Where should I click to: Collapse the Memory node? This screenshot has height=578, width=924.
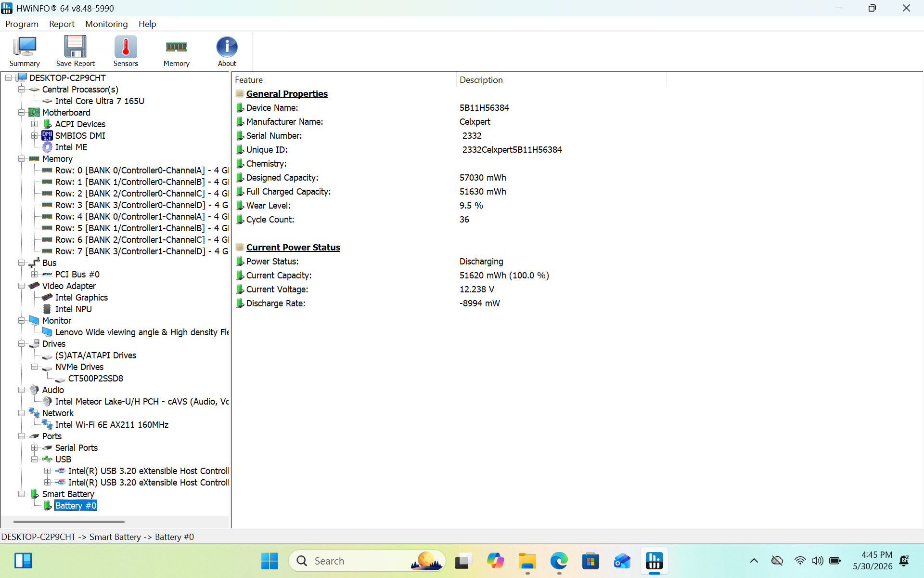pyautogui.click(x=21, y=159)
